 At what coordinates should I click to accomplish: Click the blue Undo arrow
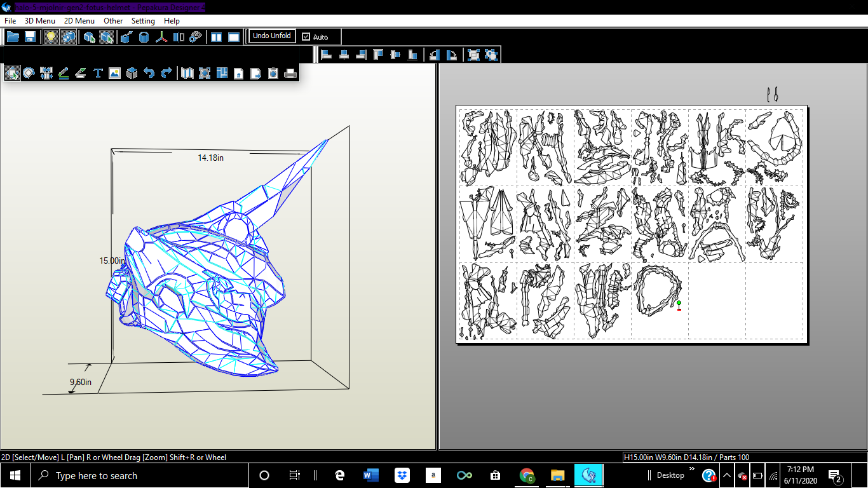coord(149,73)
